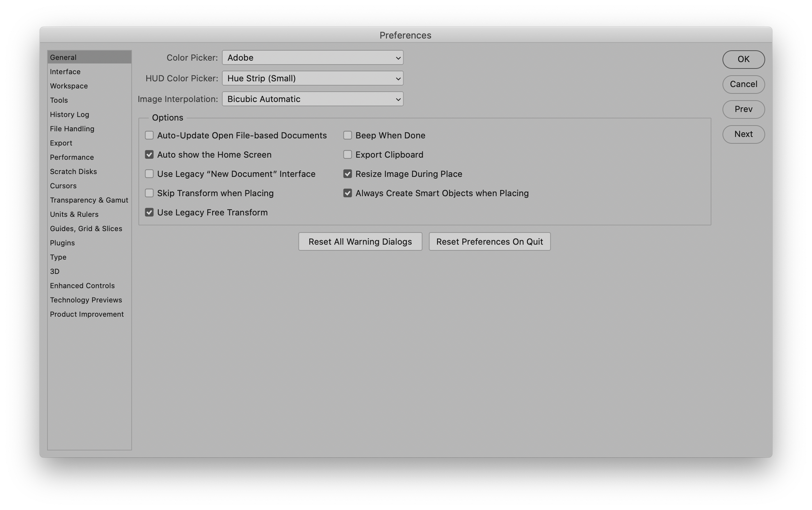Image resolution: width=812 pixels, height=510 pixels.
Task: Check the Export Clipboard option
Action: [x=347, y=154]
